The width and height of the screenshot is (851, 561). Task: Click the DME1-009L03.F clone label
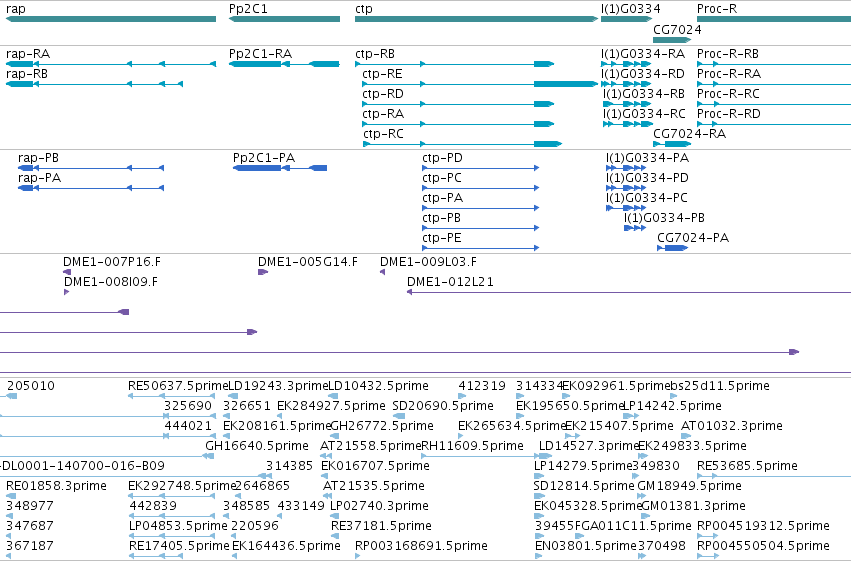click(428, 262)
